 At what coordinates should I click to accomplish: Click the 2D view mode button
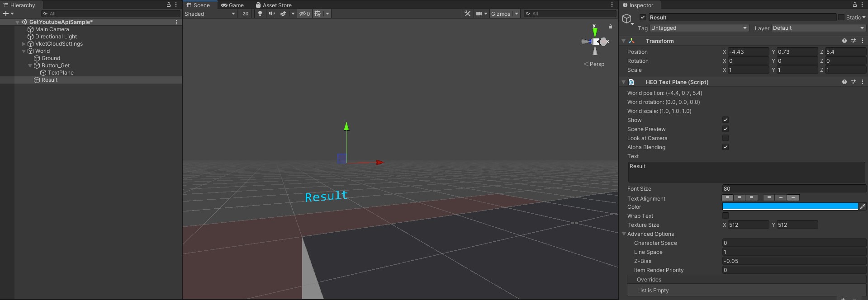point(246,14)
